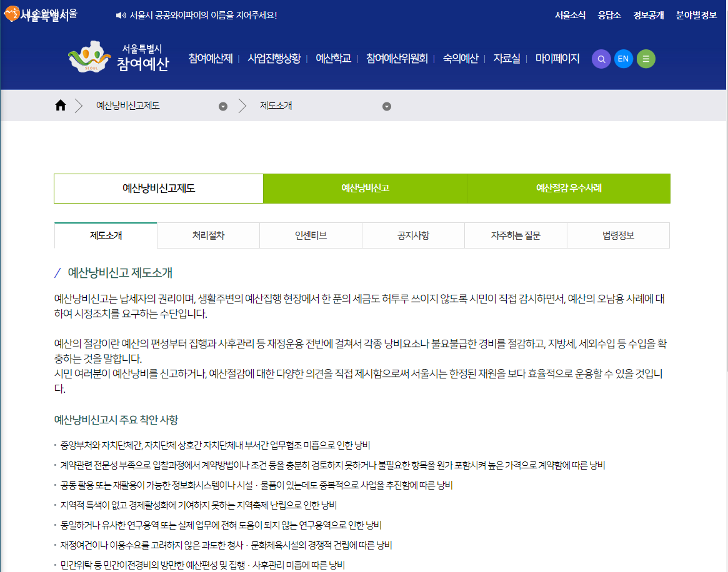Click the home icon in breadcrumb
This screenshot has height=572, width=728.
pos(61,106)
